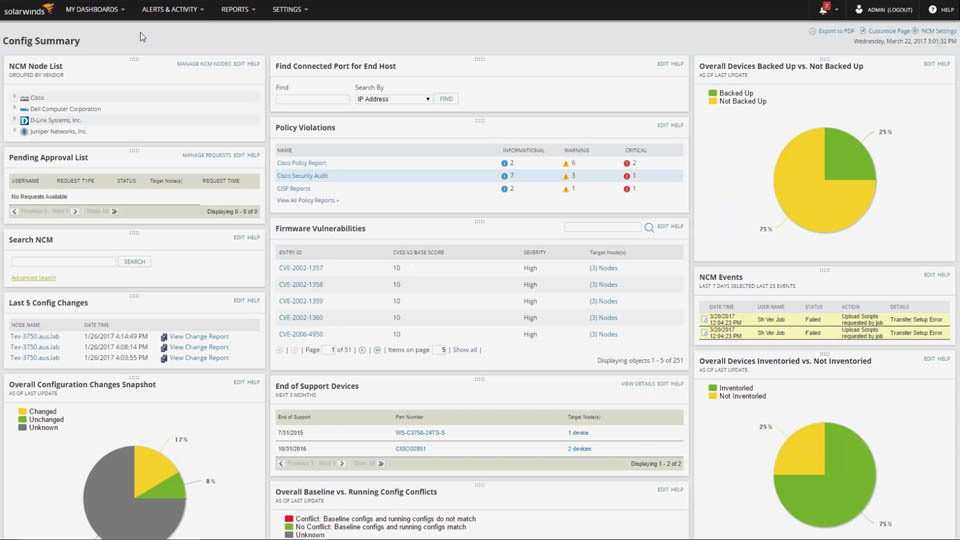
Task: Click first NCM Events row checkbox icon
Action: point(704,319)
